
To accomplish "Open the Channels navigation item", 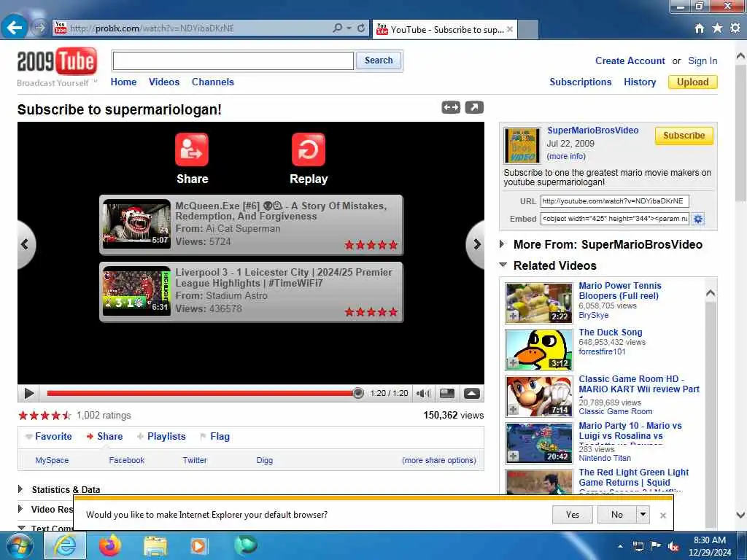I will [x=212, y=82].
